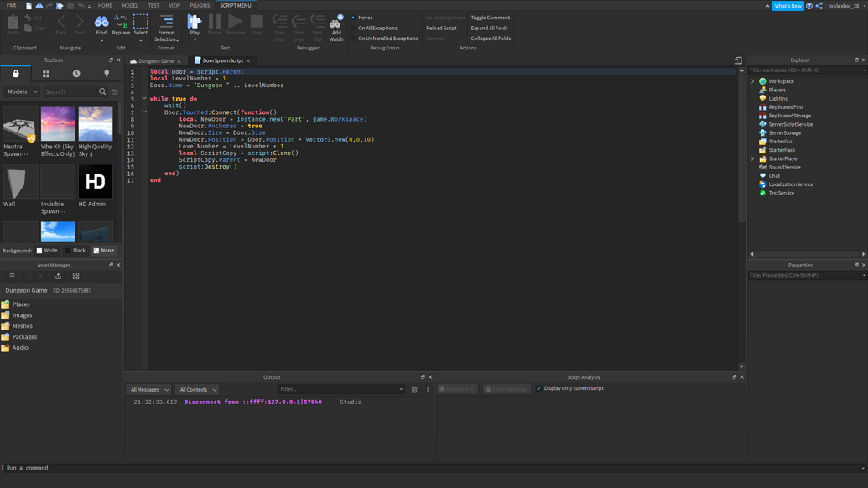Screen dimensions: 868x488
Task: Open the Toolbox Recent clock tab
Action: pos(76,74)
